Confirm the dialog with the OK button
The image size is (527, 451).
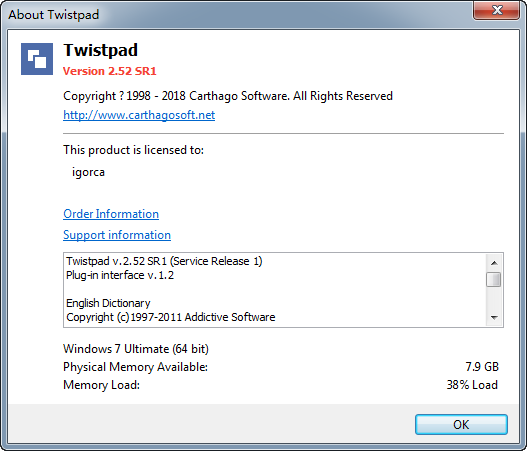461,424
